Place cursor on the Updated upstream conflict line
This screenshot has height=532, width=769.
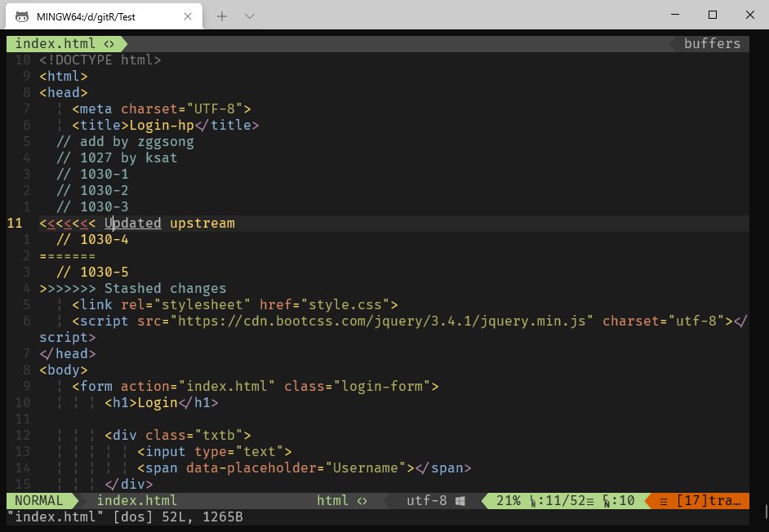click(x=169, y=223)
